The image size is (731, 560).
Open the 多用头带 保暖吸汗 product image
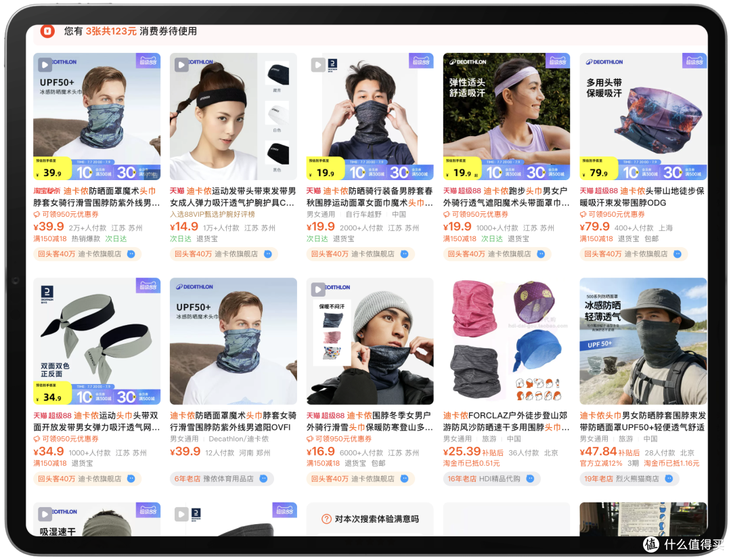643,116
